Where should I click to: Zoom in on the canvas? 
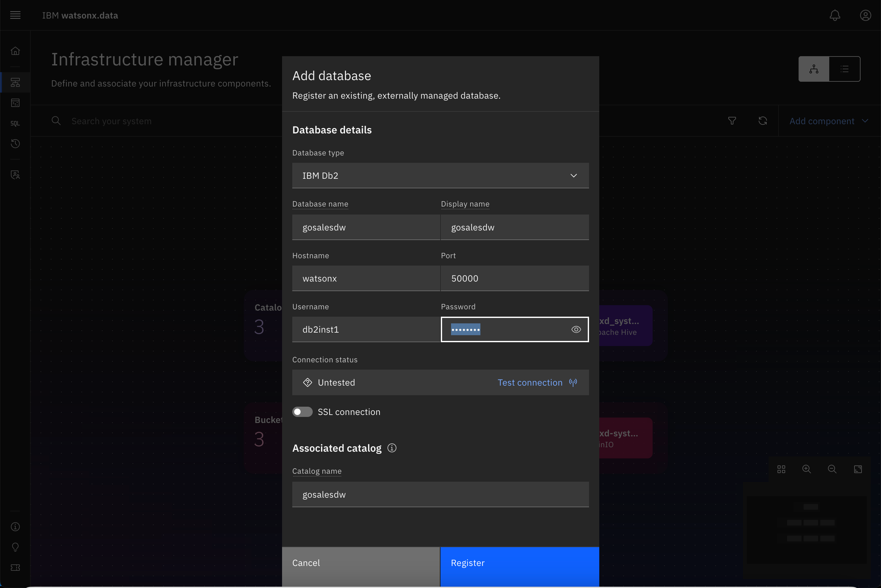pos(807,469)
